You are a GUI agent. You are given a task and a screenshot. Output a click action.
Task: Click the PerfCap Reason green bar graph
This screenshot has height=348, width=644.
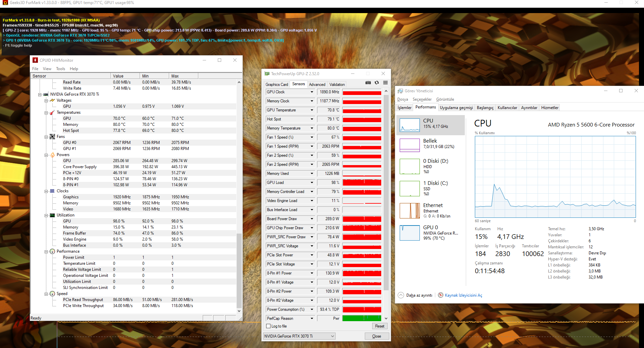pyautogui.click(x=362, y=318)
